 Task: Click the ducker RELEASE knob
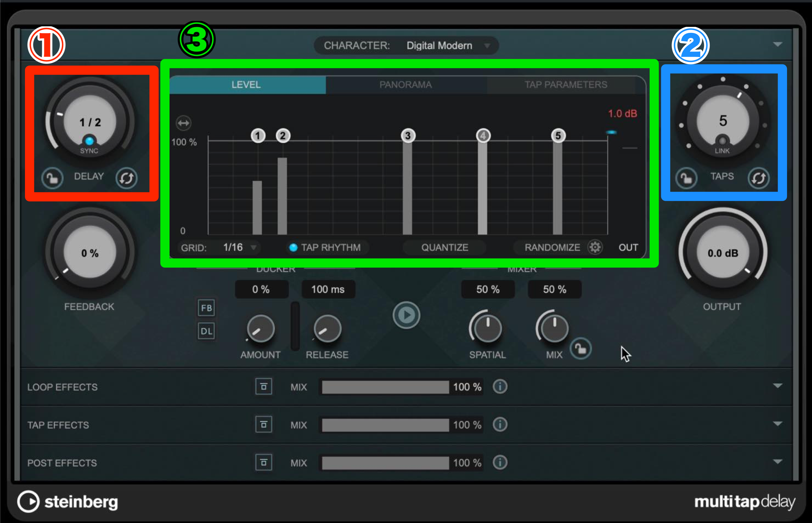click(x=327, y=329)
